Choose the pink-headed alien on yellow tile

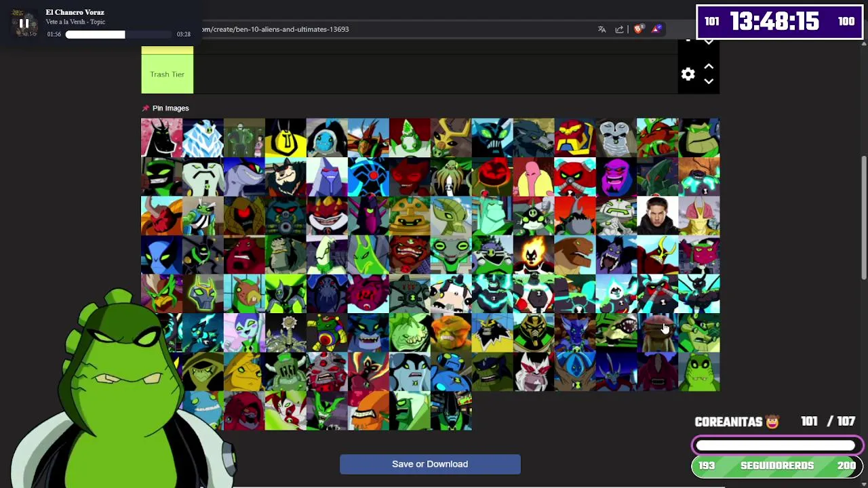point(534,177)
